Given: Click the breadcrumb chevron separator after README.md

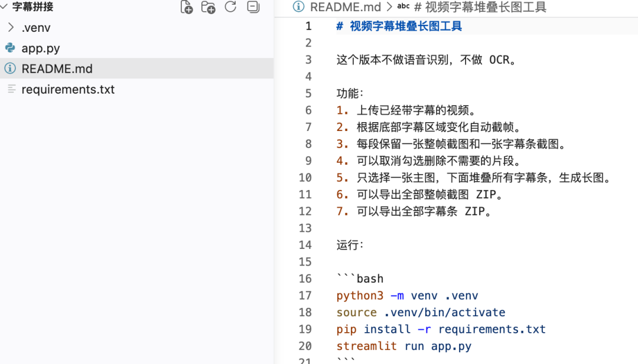Looking at the screenshot, I should pos(389,7).
